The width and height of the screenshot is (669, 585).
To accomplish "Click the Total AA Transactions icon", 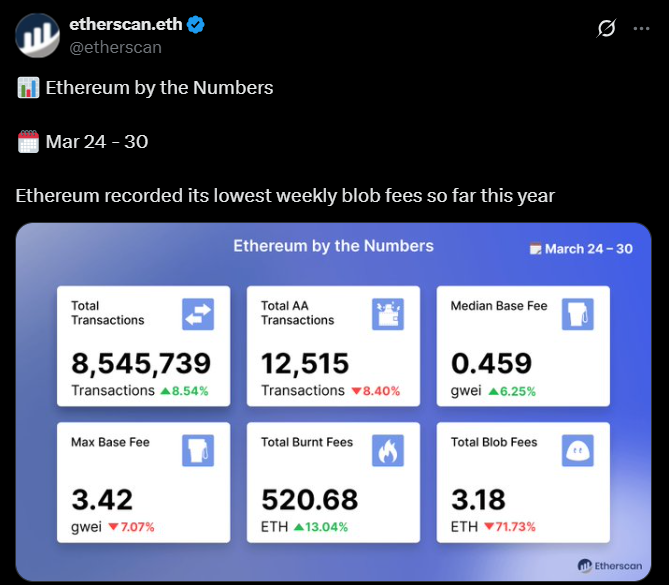I will 388,314.
